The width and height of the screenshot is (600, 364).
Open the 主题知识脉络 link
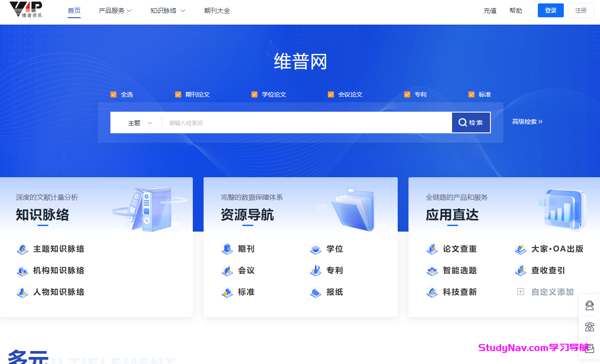click(59, 249)
